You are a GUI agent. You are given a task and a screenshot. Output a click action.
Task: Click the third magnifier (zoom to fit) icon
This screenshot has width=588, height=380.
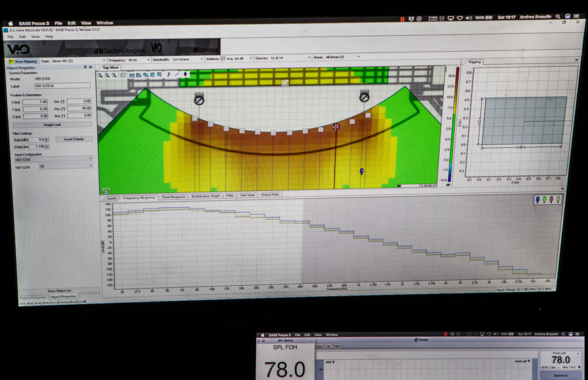coord(114,75)
